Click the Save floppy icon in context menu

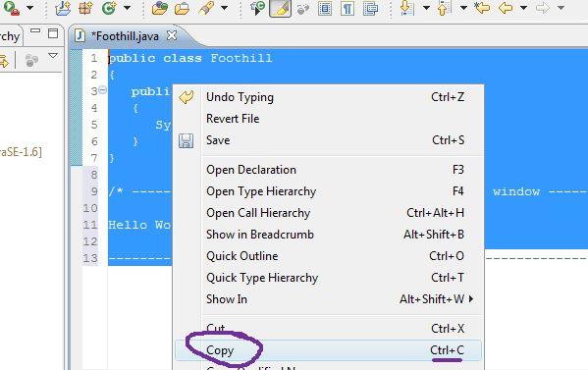[x=186, y=141]
